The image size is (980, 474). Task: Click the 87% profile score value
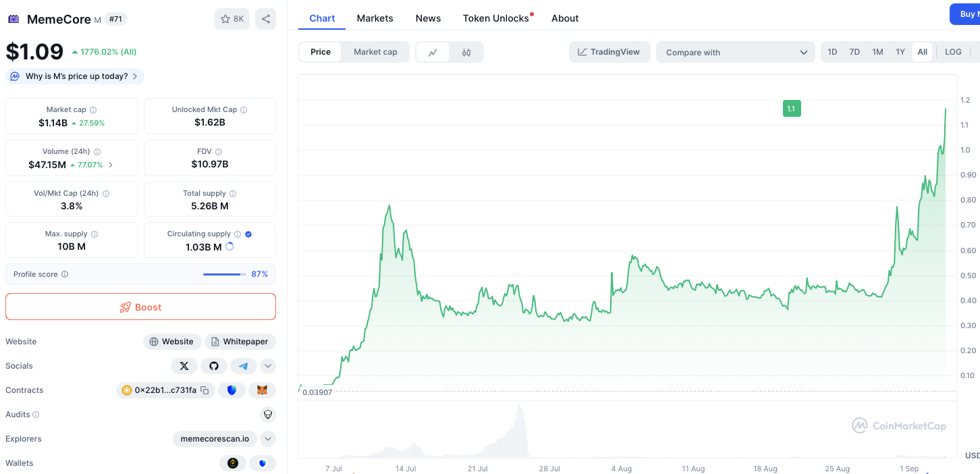260,274
